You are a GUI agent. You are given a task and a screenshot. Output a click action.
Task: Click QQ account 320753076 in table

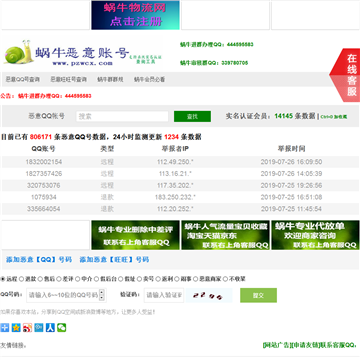click(x=44, y=185)
